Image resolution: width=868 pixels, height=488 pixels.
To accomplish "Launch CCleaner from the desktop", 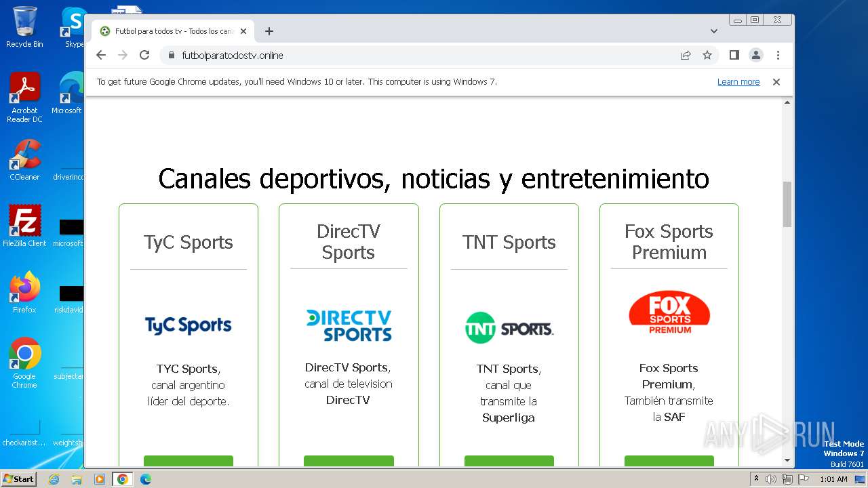I will tap(24, 160).
